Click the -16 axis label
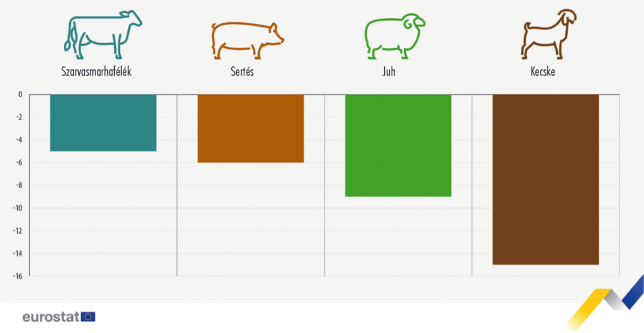 [x=17, y=276]
